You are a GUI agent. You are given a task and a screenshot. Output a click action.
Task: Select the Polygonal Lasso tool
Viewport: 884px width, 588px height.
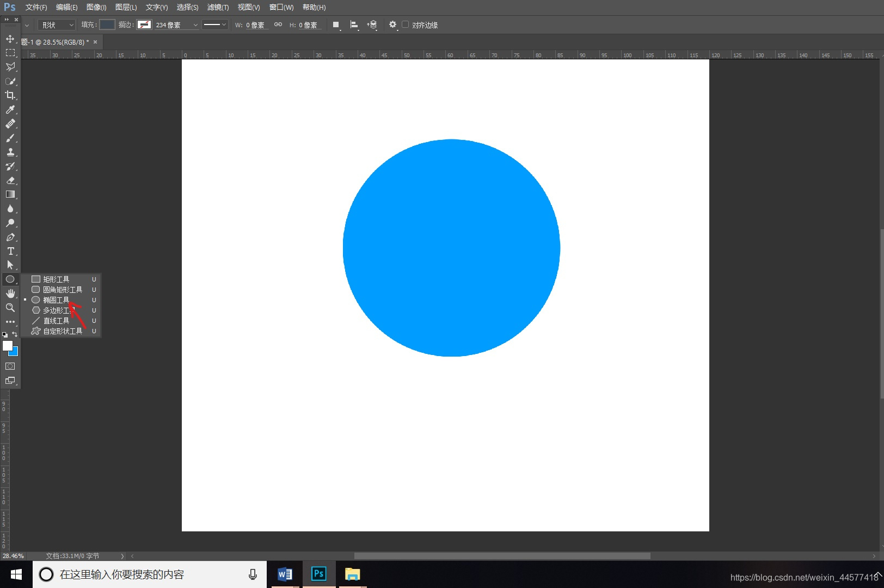[x=10, y=67]
